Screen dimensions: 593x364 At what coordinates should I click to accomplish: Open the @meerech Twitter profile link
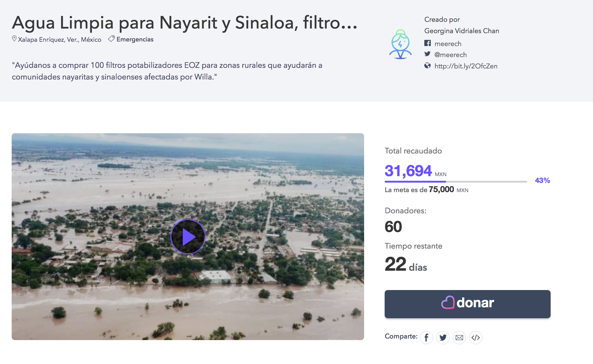click(x=450, y=55)
